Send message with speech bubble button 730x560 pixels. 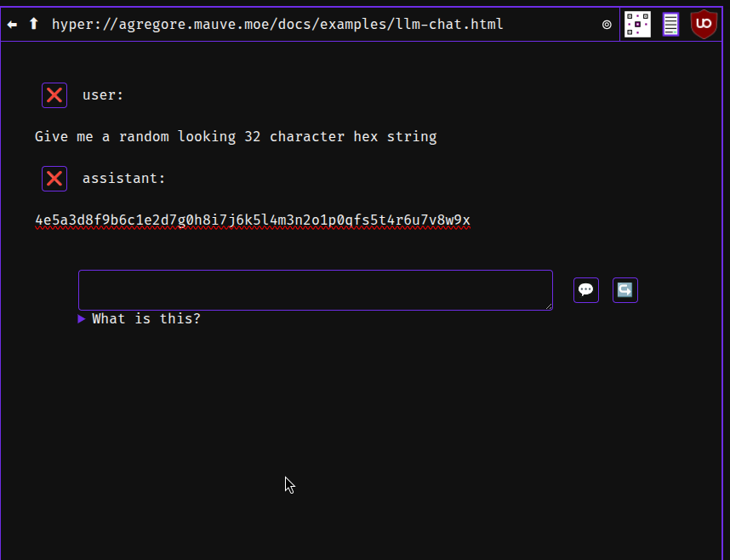click(586, 290)
